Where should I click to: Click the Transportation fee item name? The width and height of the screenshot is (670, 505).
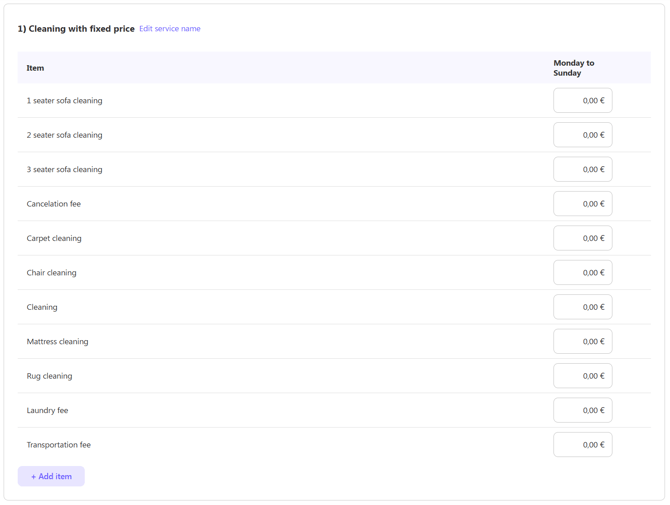pos(58,445)
